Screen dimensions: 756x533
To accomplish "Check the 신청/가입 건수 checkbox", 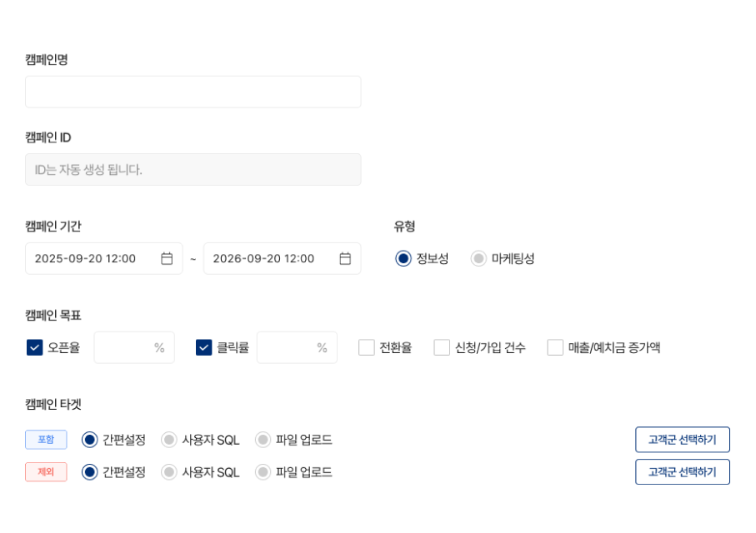I will [x=441, y=347].
